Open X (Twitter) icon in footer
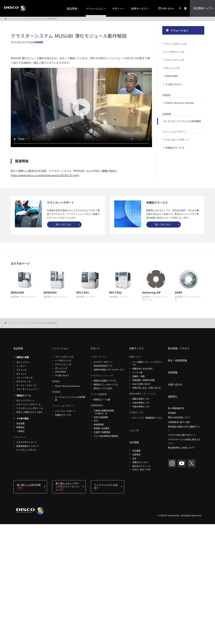The image size is (215, 644). (191, 463)
